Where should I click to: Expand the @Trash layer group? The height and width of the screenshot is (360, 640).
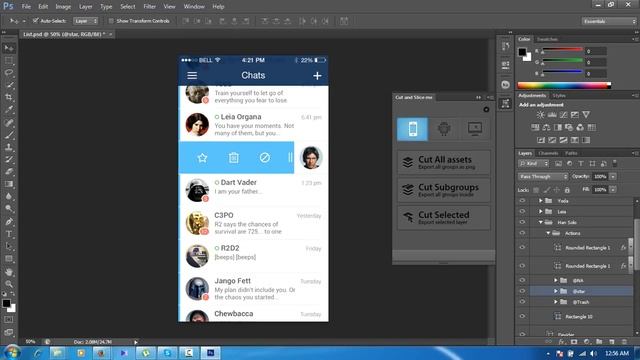[556, 302]
